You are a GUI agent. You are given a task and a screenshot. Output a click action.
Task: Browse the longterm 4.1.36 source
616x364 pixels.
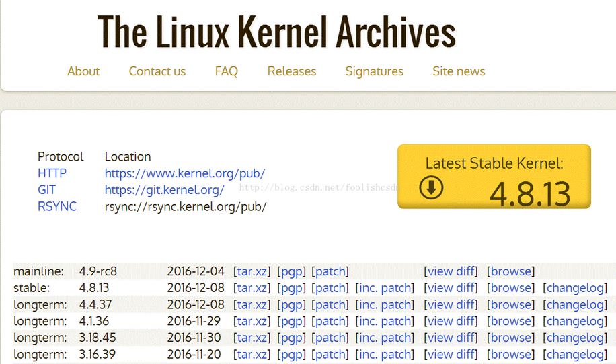click(510, 321)
